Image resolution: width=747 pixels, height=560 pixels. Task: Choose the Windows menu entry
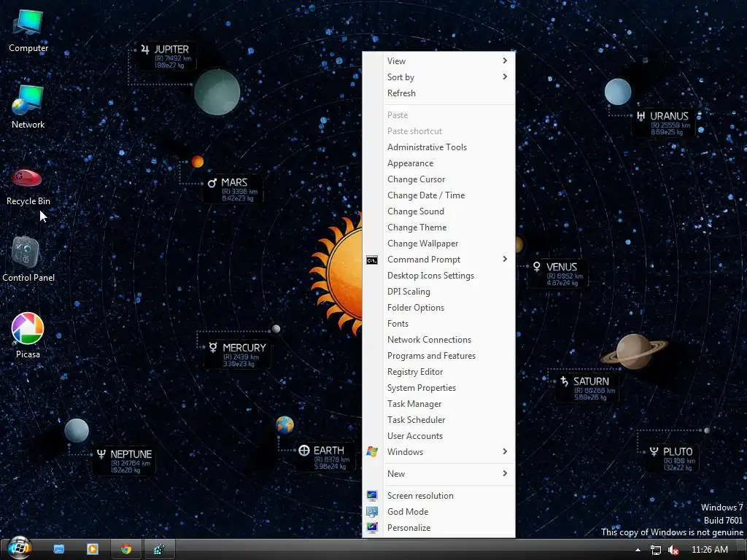pyautogui.click(x=438, y=452)
